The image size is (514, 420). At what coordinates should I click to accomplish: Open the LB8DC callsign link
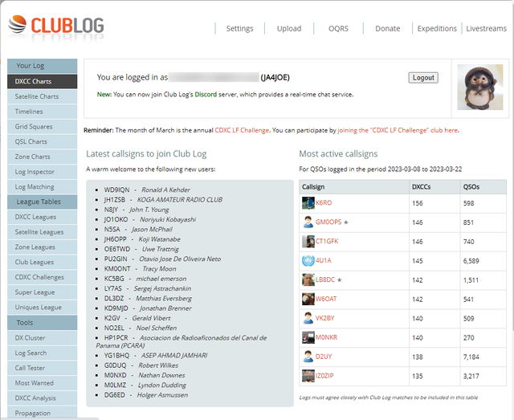325,279
